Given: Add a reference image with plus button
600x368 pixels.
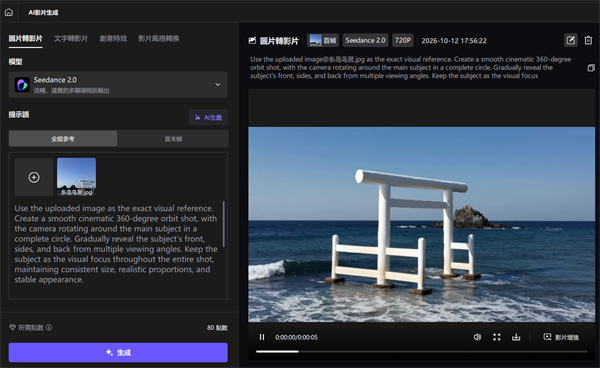Looking at the screenshot, I should [x=34, y=177].
